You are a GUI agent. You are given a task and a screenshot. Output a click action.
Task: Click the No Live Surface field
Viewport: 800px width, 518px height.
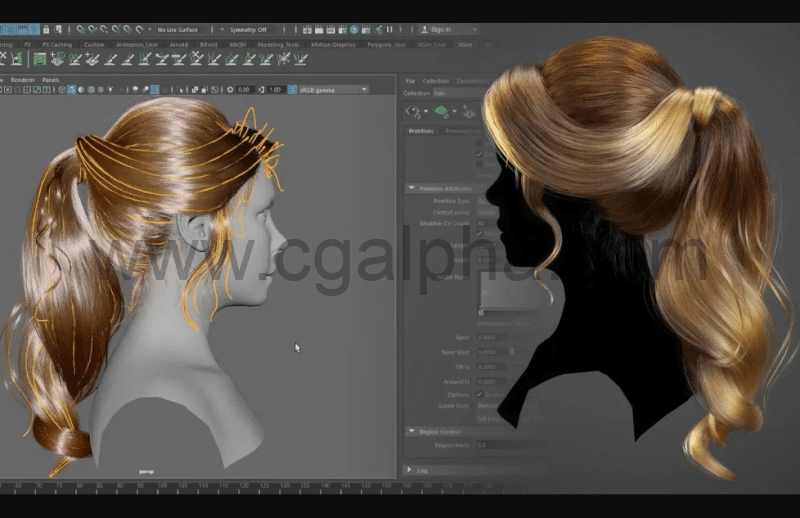180,30
